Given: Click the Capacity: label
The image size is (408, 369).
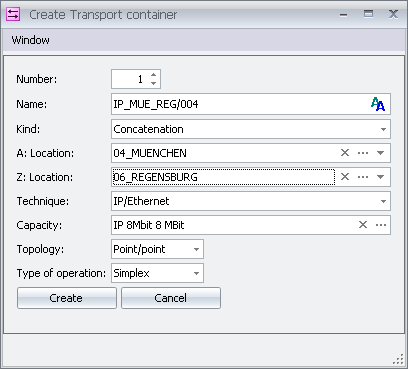Looking at the screenshot, I should coord(39,225).
